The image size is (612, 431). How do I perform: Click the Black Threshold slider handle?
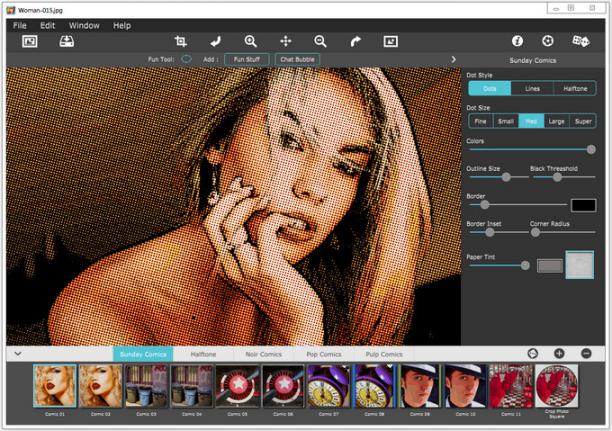557,177
